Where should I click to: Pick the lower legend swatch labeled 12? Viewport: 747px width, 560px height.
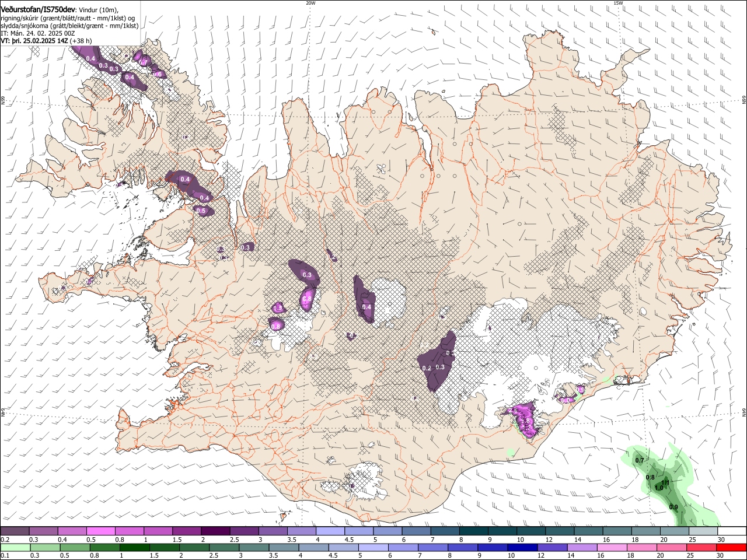[x=551, y=547]
